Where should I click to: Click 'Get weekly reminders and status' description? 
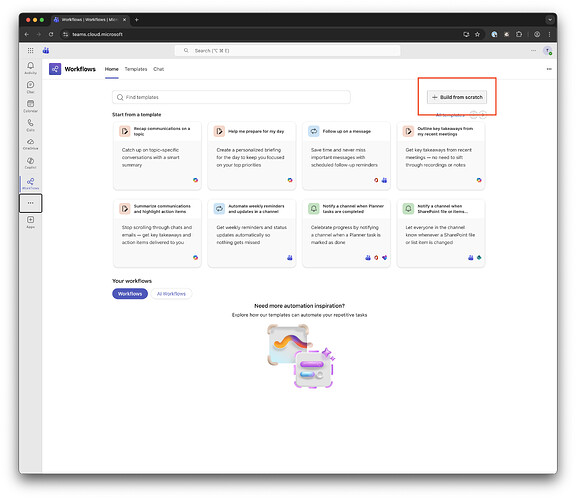(x=252, y=235)
